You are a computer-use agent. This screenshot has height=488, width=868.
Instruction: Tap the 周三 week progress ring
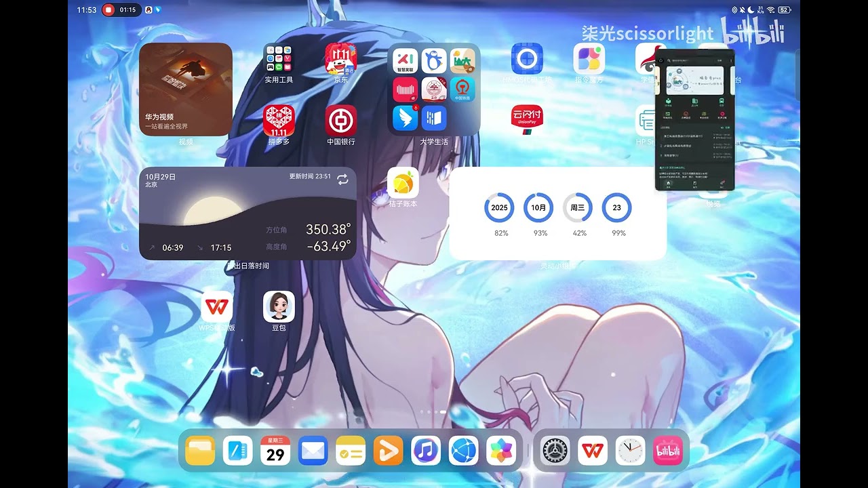coord(578,207)
